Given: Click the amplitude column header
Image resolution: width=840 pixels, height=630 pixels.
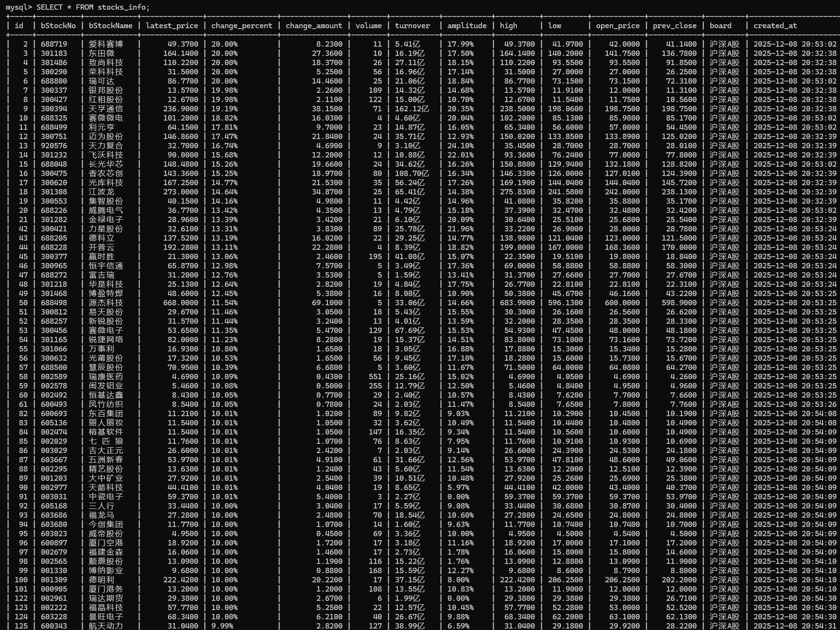Looking at the screenshot, I should point(467,26).
